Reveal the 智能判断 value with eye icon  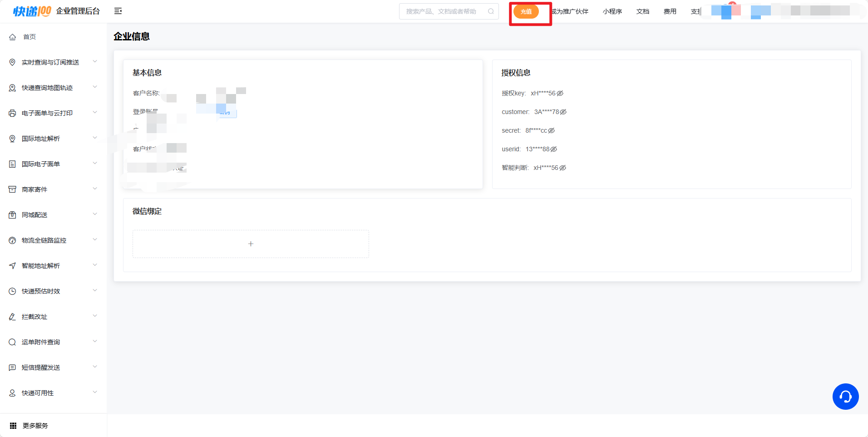(x=563, y=168)
